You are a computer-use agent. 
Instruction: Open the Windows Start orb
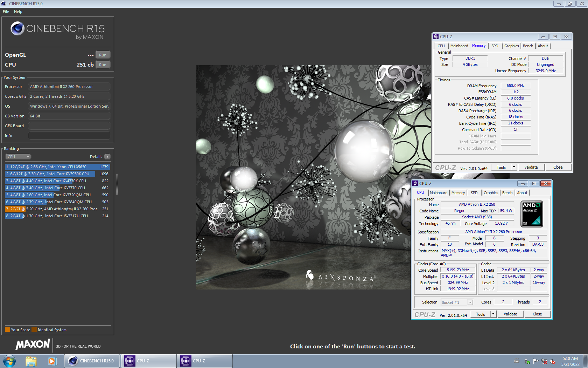coord(9,361)
